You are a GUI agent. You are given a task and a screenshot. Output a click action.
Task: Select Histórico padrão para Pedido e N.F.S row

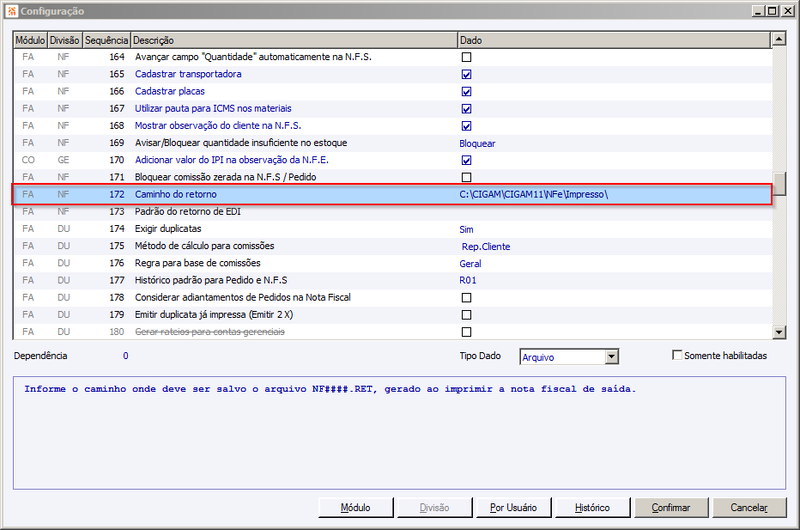point(392,281)
